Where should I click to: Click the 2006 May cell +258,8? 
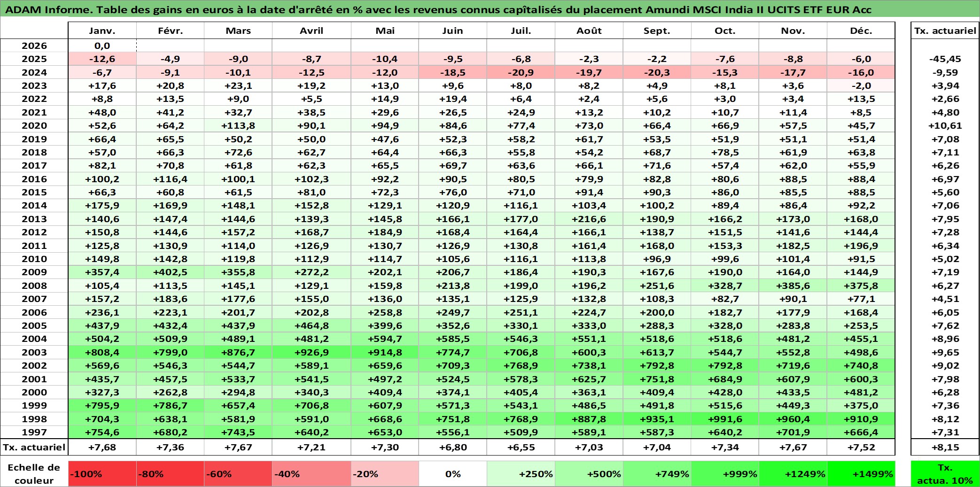(x=385, y=312)
